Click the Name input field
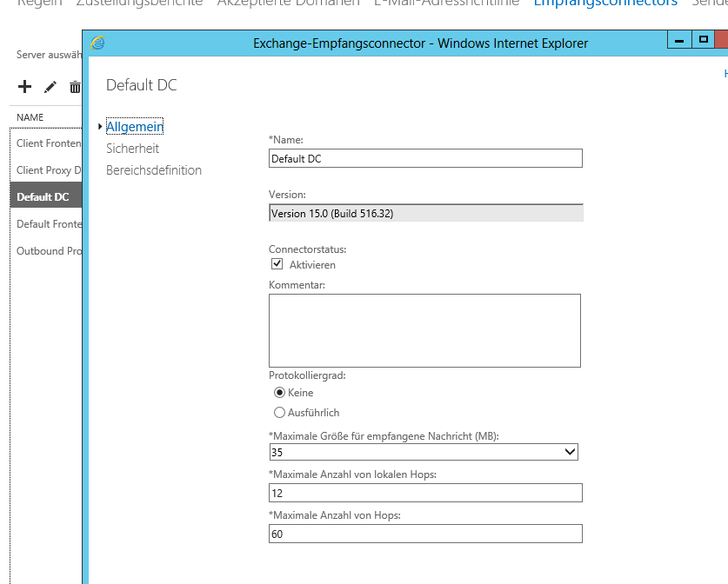The height and width of the screenshot is (584, 728). click(425, 159)
